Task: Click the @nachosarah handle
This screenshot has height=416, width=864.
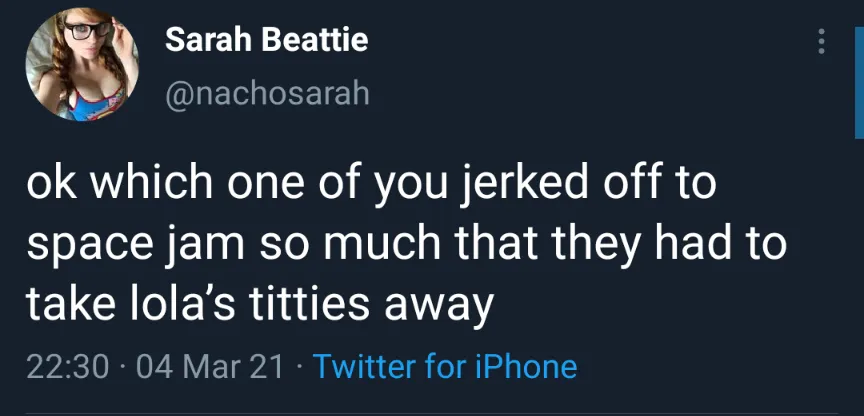Action: (266, 93)
